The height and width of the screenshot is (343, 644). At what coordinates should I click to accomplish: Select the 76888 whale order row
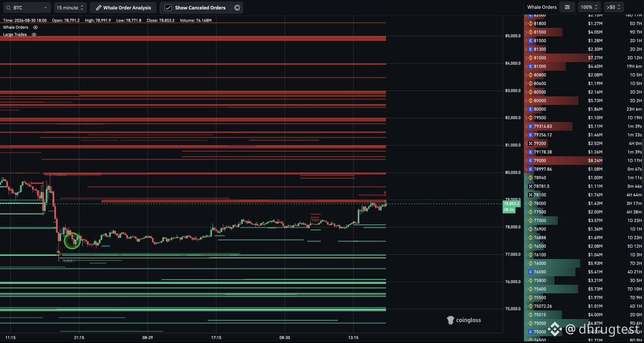click(x=583, y=238)
